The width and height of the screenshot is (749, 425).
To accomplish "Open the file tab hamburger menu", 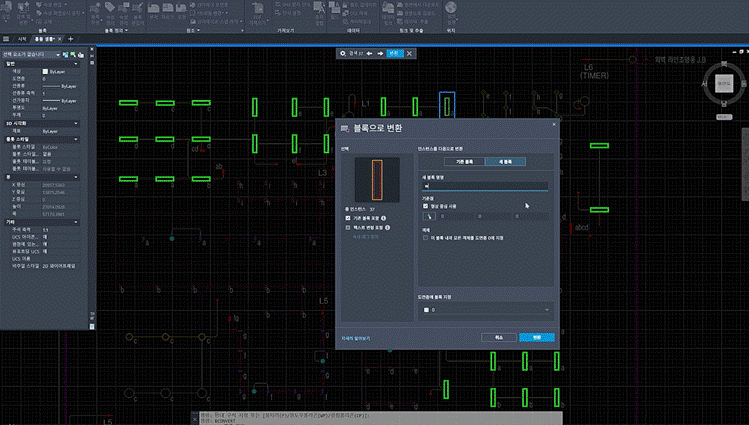I will [6, 39].
